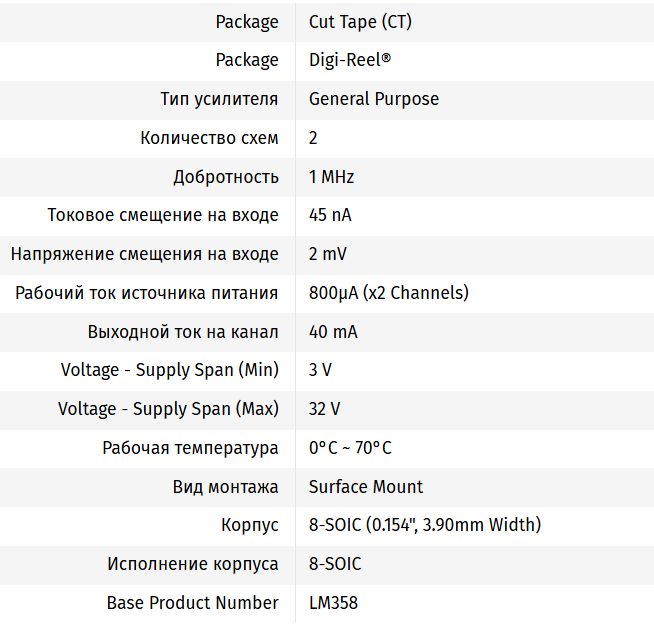Click 'Токовое смещение на входе' label

coord(163,215)
